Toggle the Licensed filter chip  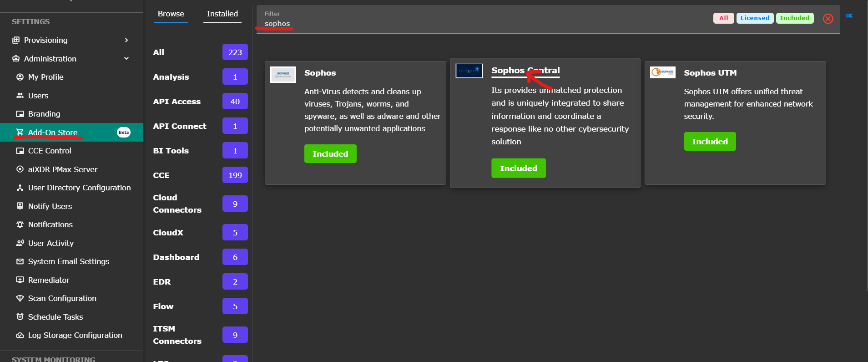coord(755,18)
